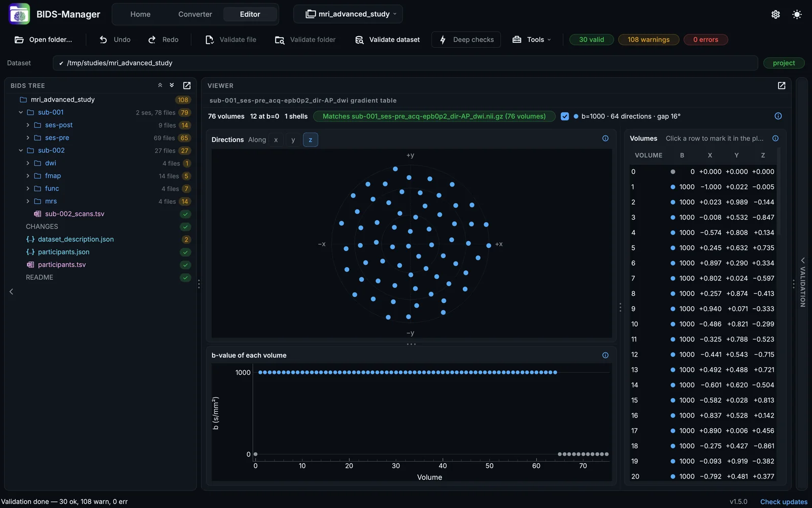812x508 pixels.
Task: Switch to the Editor tab
Action: [250, 14]
